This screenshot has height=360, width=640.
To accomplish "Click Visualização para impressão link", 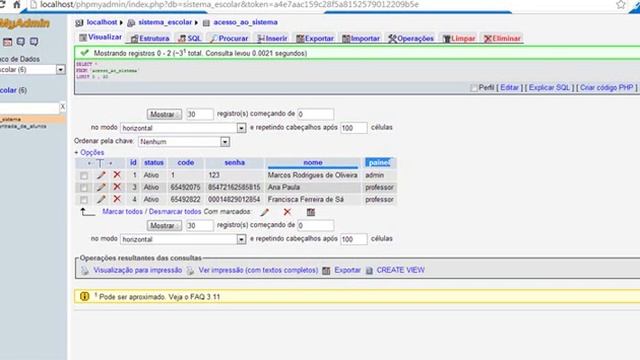I will click(138, 270).
